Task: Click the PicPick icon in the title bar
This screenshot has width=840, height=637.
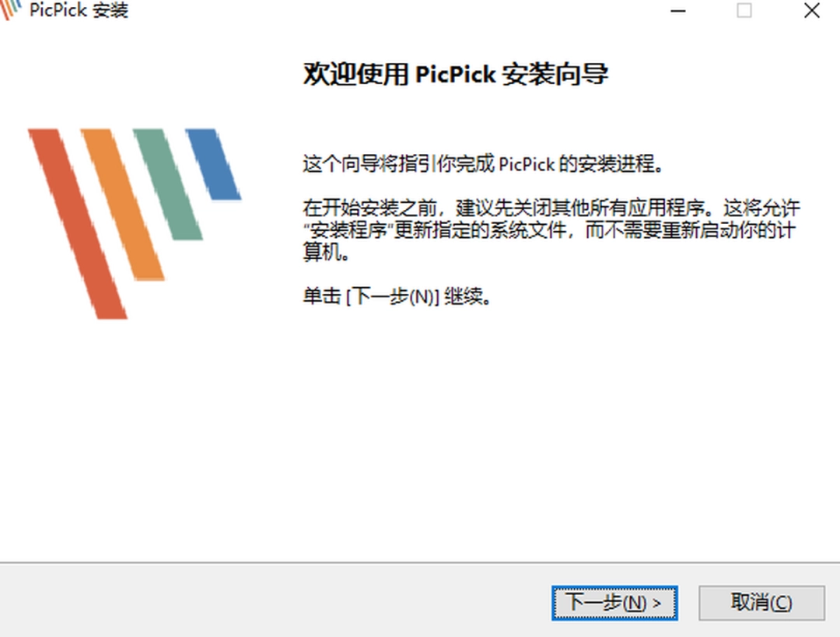Action: tap(8, 10)
